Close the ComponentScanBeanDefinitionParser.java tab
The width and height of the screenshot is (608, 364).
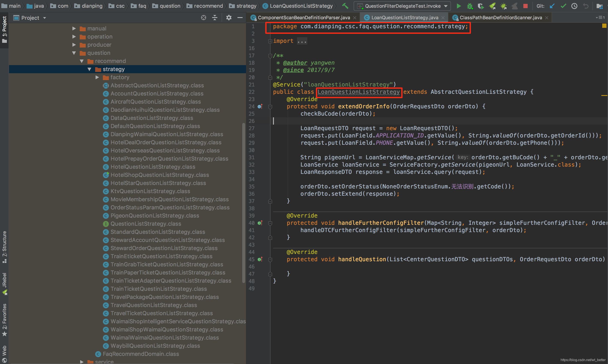(355, 18)
